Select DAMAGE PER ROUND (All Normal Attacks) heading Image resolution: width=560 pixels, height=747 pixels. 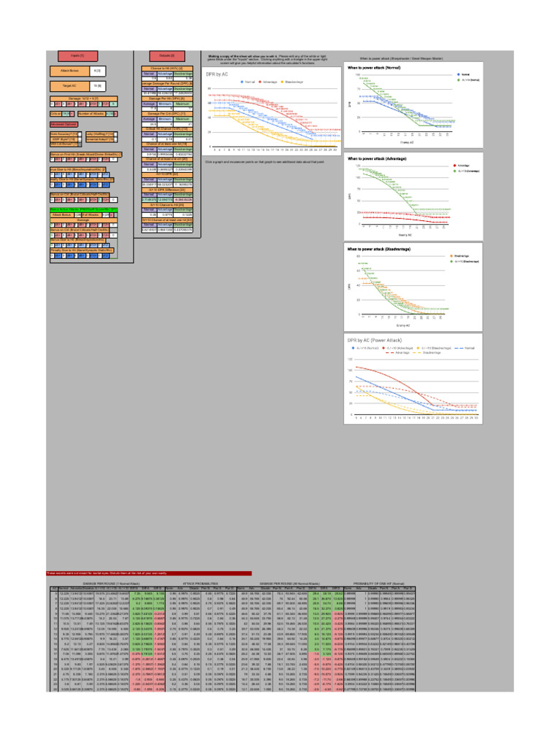point(289,583)
